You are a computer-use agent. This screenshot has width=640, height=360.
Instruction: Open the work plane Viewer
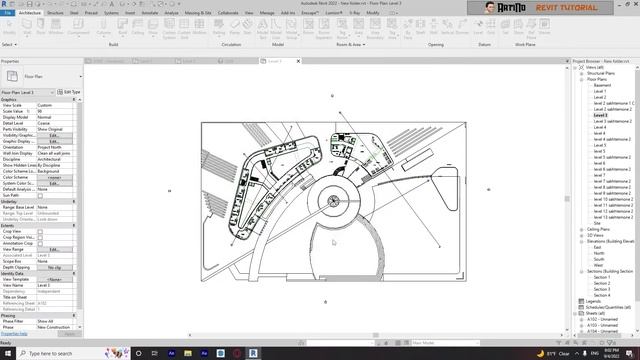coord(544,27)
